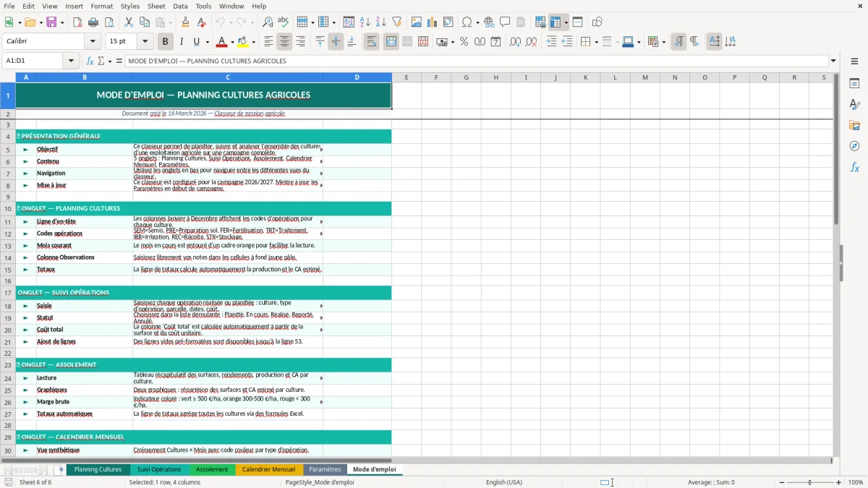Open the sidebar Gallery icon

tap(854, 125)
